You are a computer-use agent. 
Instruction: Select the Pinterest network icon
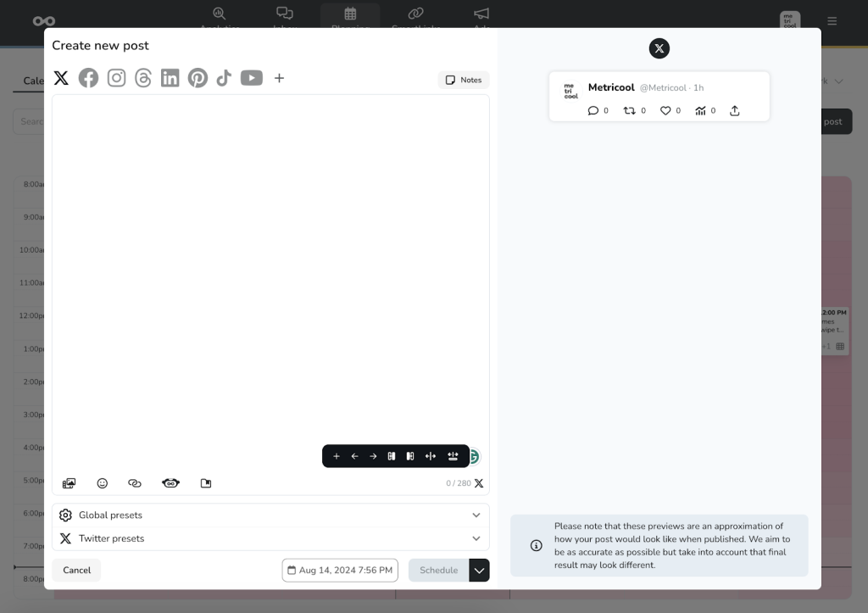(x=198, y=78)
